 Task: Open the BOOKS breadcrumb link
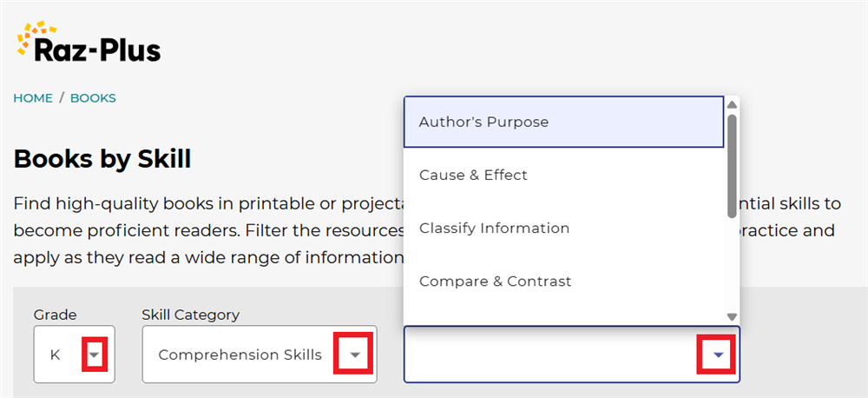click(x=93, y=98)
